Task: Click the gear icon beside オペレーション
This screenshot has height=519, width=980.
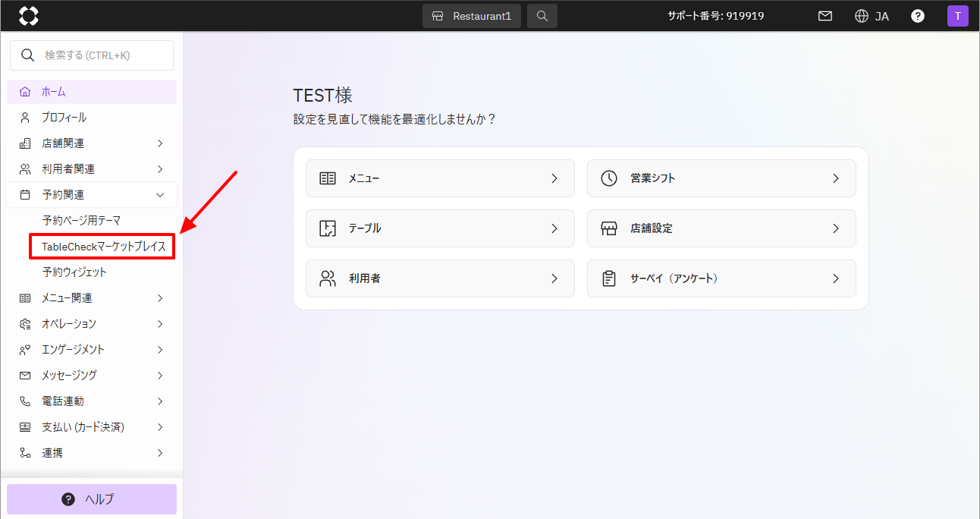Action: click(x=25, y=324)
